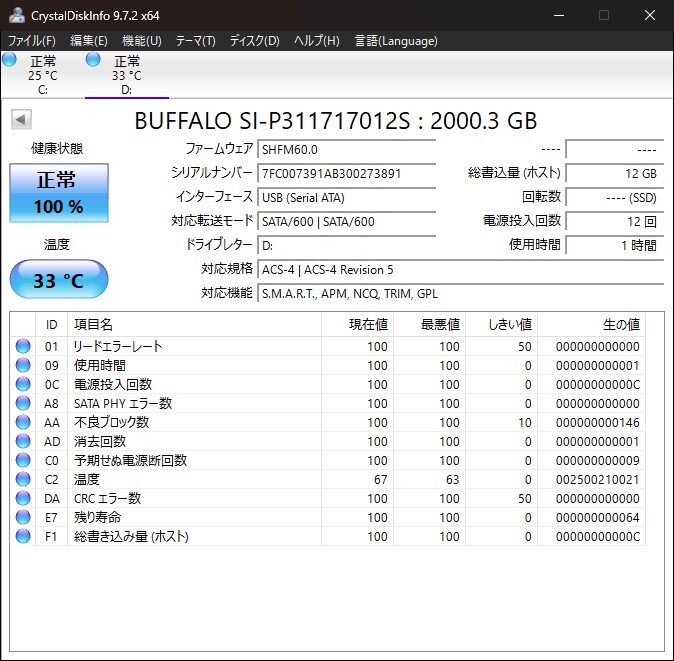Click the 現在値 column header
This screenshot has height=661, width=674.
pos(357,324)
